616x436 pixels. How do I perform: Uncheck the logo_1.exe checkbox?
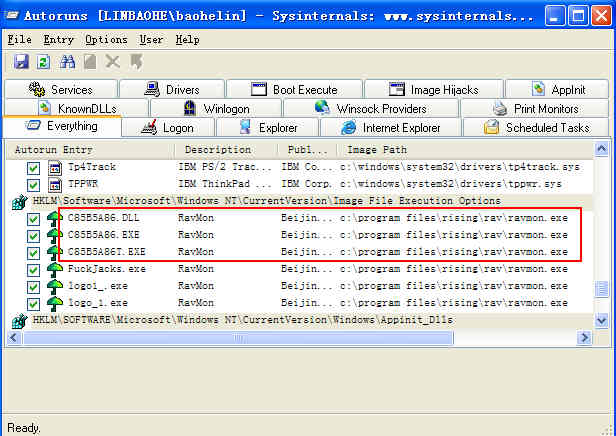pyautogui.click(x=33, y=304)
